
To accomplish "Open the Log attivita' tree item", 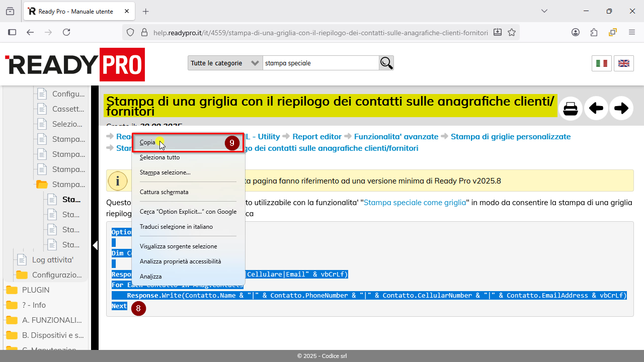I will tap(52, 260).
